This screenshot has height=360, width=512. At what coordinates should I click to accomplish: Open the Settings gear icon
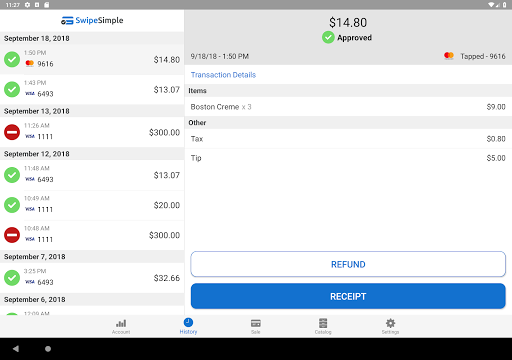390,323
